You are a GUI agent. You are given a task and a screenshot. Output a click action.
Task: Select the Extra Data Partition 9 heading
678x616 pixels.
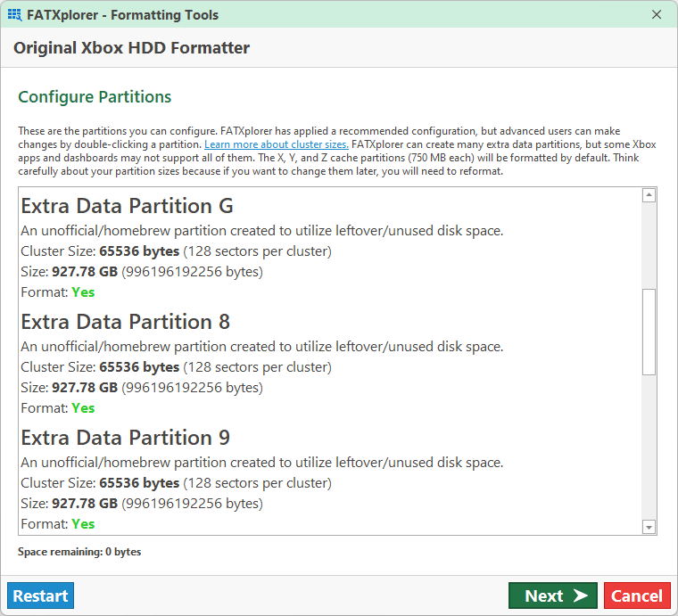coord(126,438)
